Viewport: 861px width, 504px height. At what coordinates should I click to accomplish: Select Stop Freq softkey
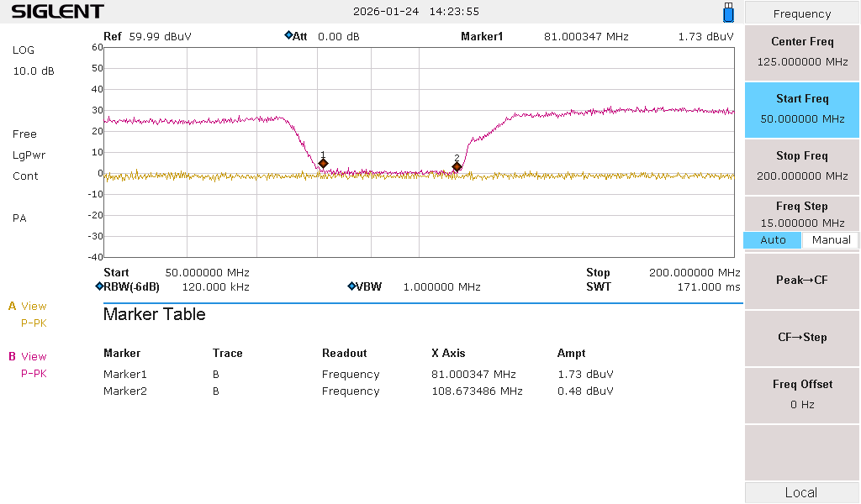[801, 166]
